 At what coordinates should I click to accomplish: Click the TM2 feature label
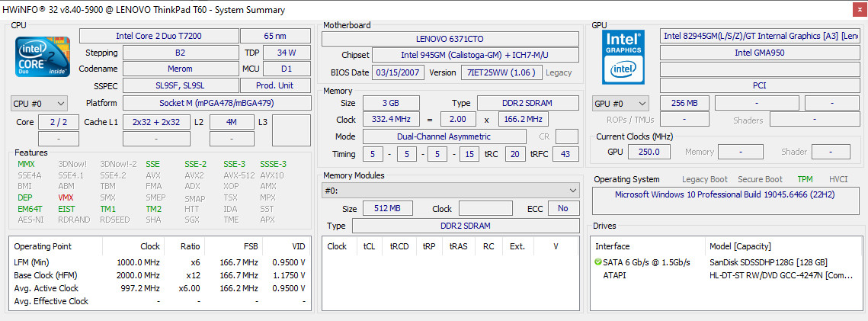153,209
